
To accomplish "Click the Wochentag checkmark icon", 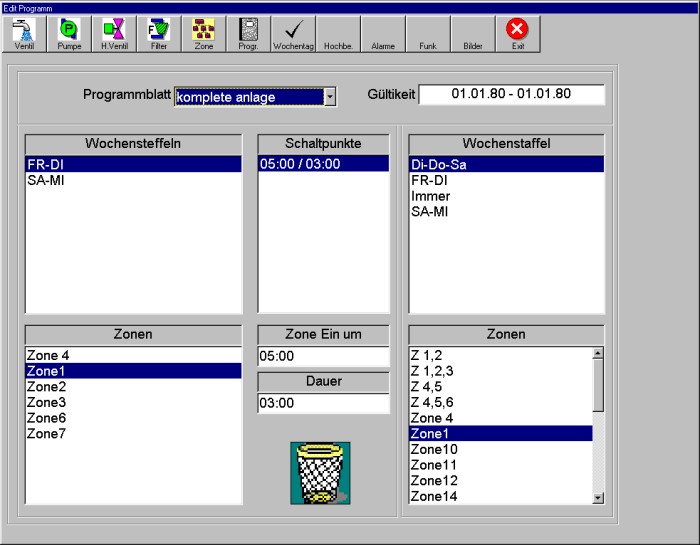I will (293, 33).
